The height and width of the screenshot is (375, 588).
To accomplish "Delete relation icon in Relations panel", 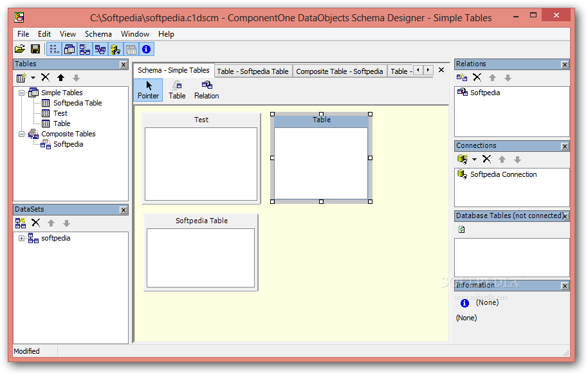I will pyautogui.click(x=477, y=78).
